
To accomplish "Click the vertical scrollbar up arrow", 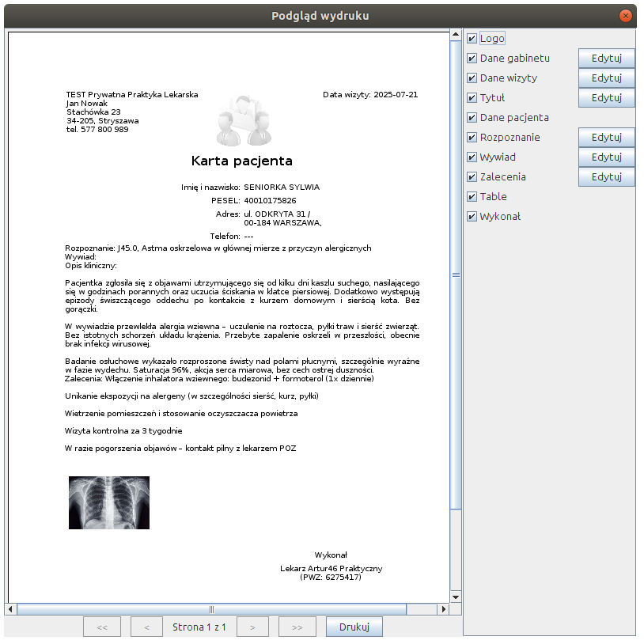I will click(x=456, y=35).
